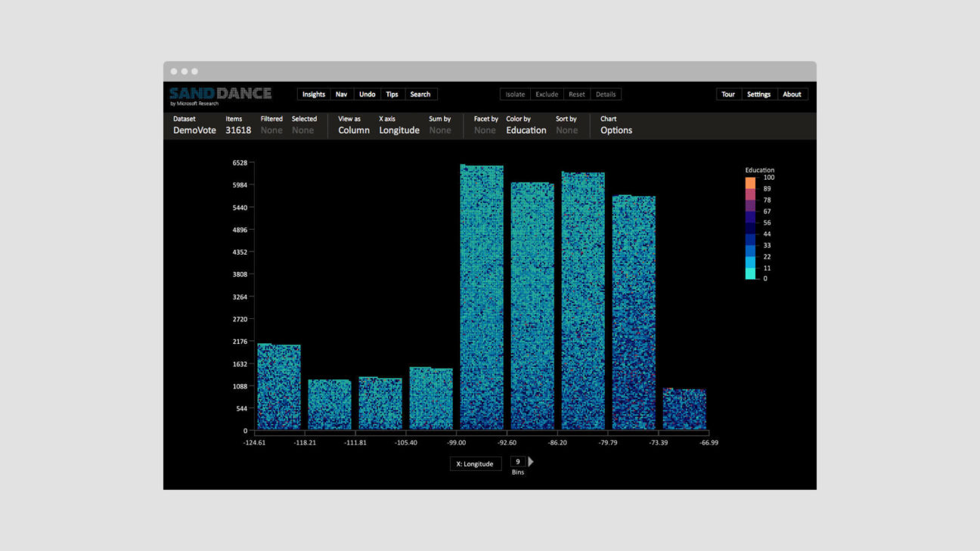Image resolution: width=980 pixels, height=551 pixels.
Task: Open the Details view
Action: [606, 94]
